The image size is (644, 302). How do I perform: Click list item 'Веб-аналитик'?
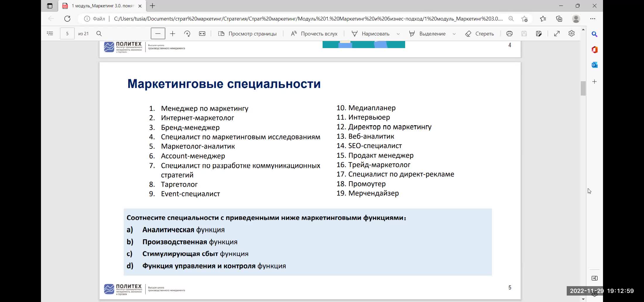371,136
